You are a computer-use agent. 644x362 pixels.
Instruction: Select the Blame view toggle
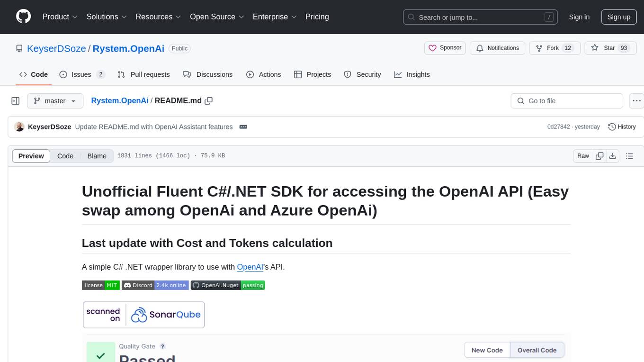coord(97,156)
